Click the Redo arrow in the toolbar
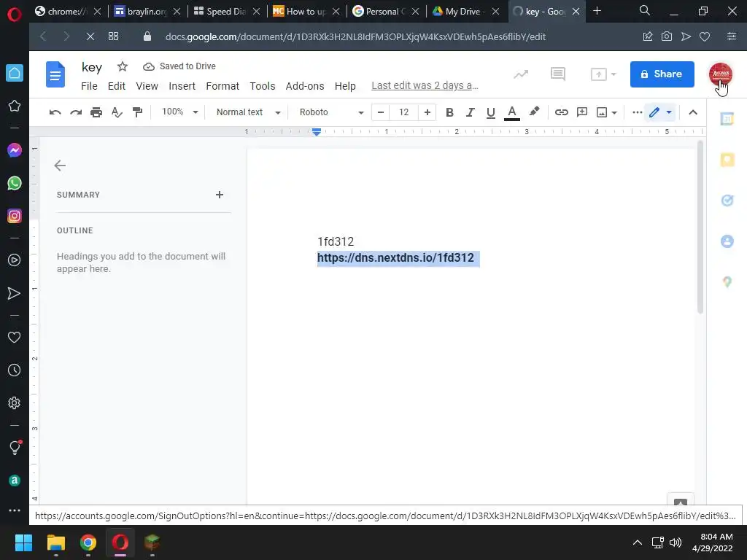The width and height of the screenshot is (747, 560). coord(76,112)
